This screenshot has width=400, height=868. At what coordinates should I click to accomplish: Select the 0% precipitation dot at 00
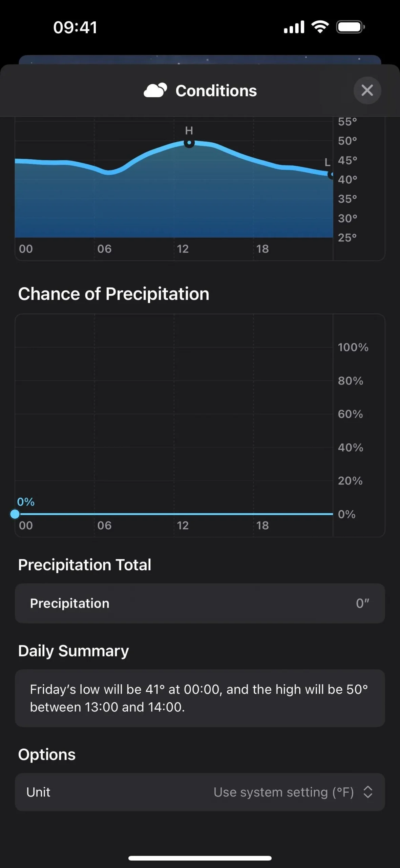15,514
